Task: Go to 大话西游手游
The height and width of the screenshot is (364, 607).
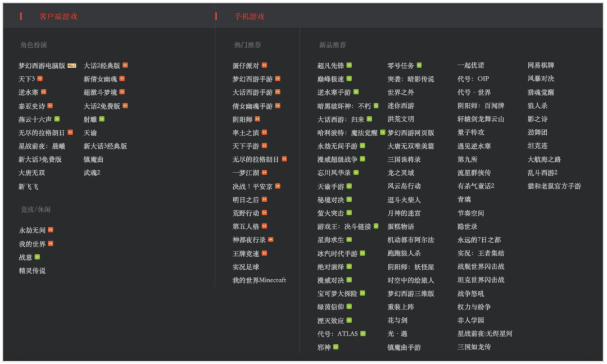Action: coord(252,93)
